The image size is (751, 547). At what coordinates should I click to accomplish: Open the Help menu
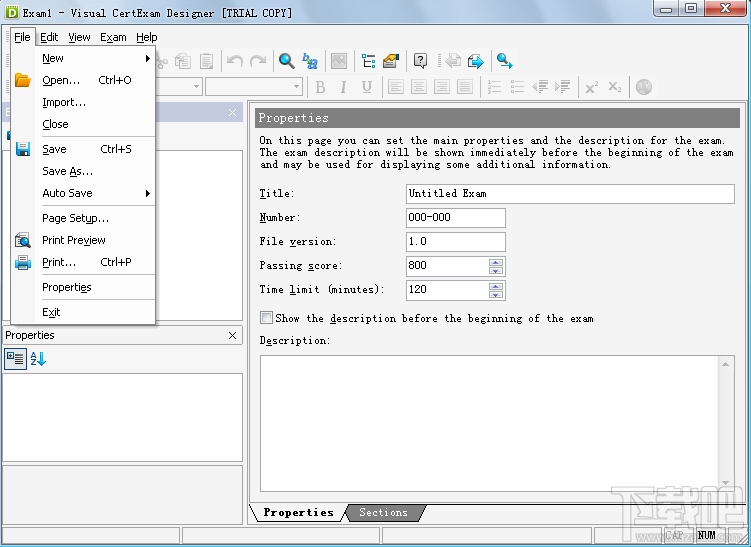(147, 37)
